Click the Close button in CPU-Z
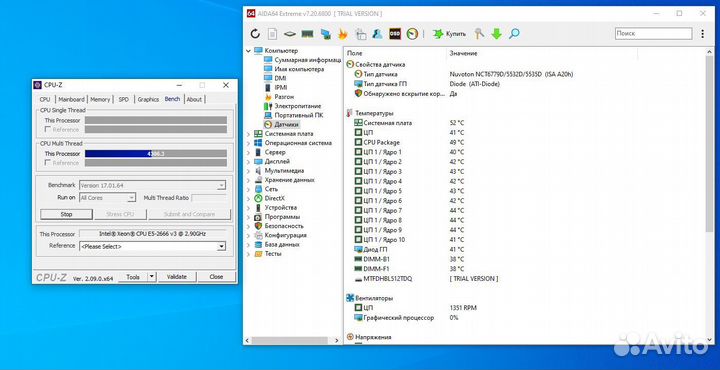Viewport: 720px width, 370px height. point(216,277)
